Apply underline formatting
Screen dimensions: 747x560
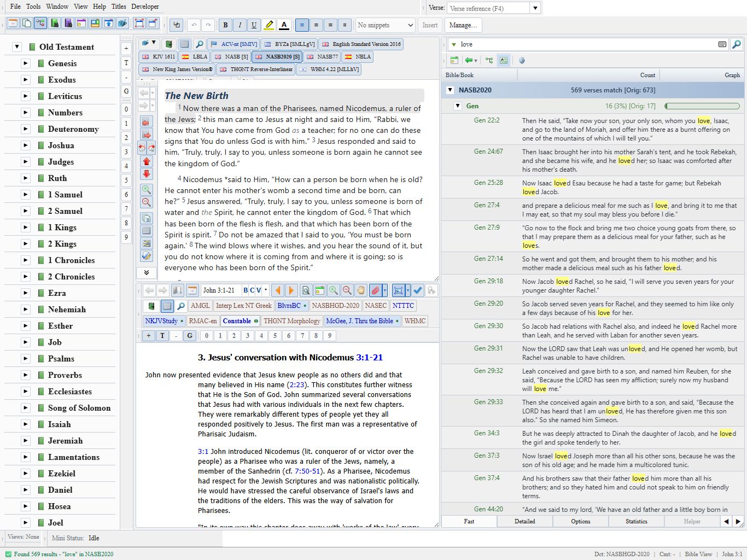254,25
